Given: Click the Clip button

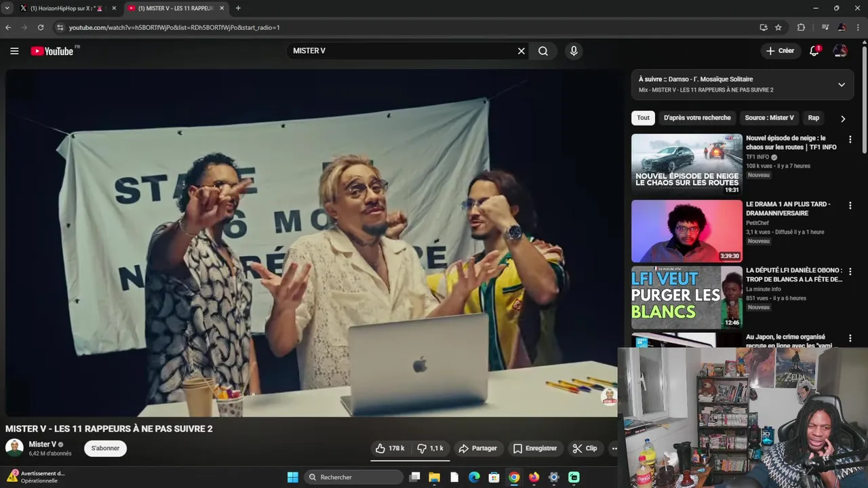Looking at the screenshot, I should [585, 448].
